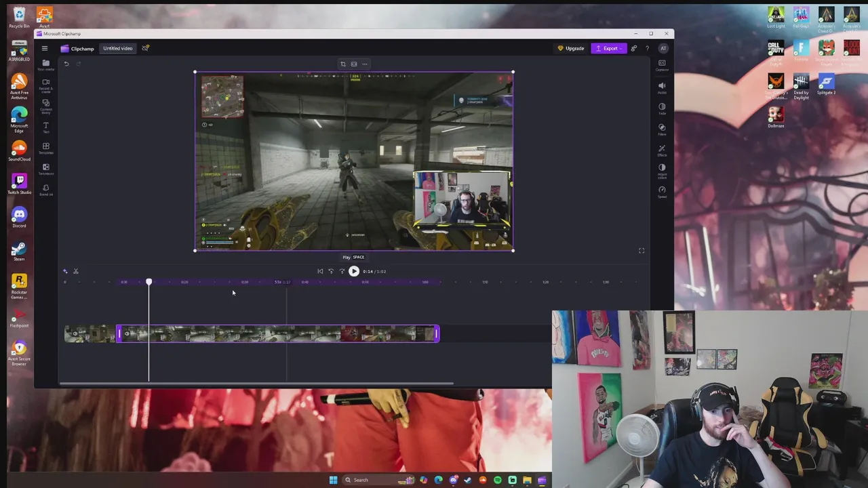
Task: Play the video preview
Action: coord(354,271)
